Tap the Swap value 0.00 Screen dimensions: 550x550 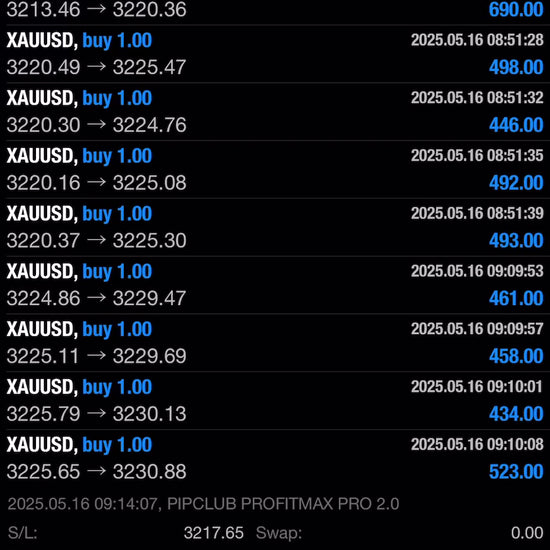pyautogui.click(x=527, y=533)
